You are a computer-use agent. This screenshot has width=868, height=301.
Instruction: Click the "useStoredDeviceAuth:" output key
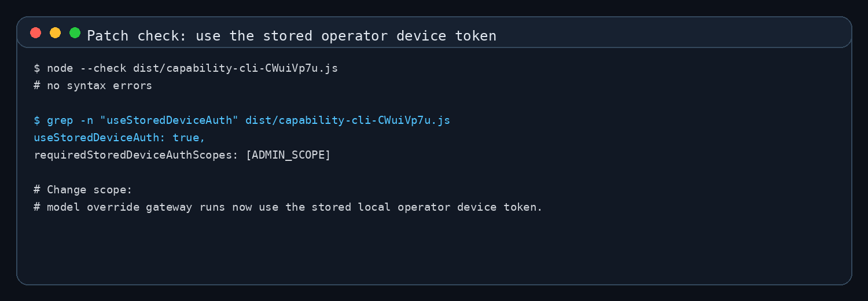tap(100, 138)
